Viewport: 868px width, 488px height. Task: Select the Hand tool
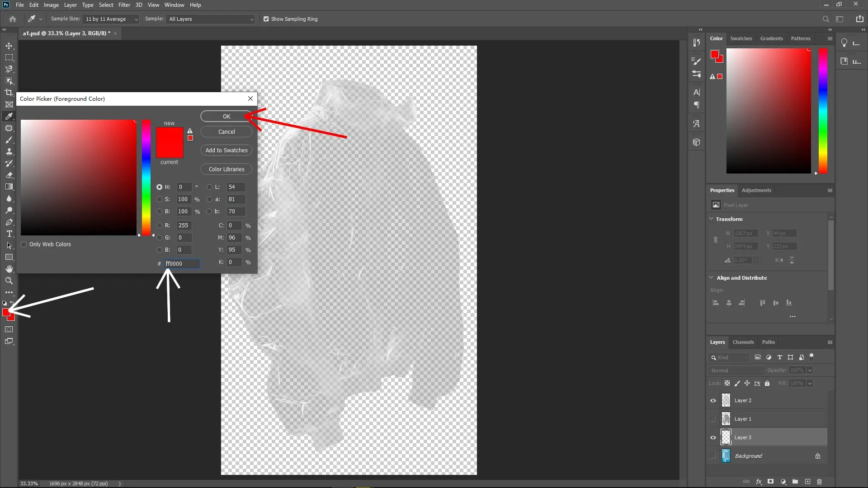coord(9,268)
